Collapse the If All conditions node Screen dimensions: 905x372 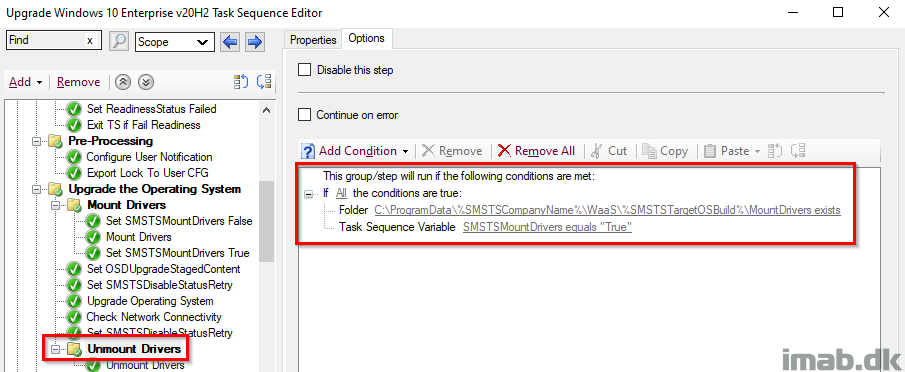308,194
